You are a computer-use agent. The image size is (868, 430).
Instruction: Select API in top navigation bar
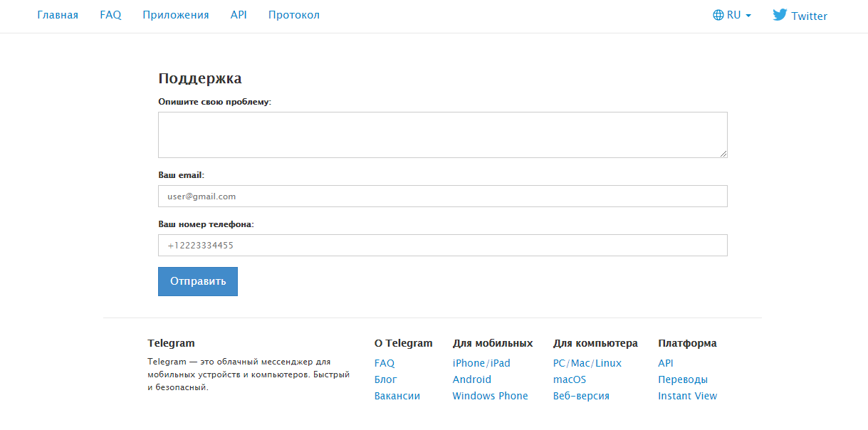(239, 15)
